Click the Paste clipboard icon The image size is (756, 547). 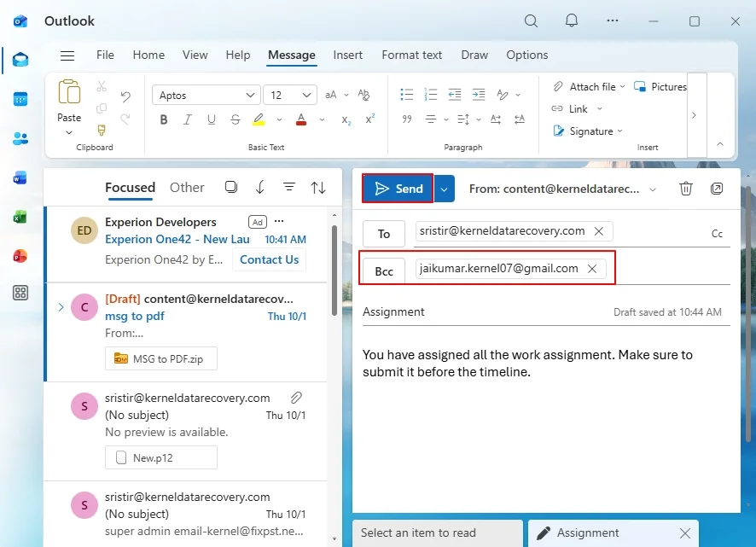(69, 91)
